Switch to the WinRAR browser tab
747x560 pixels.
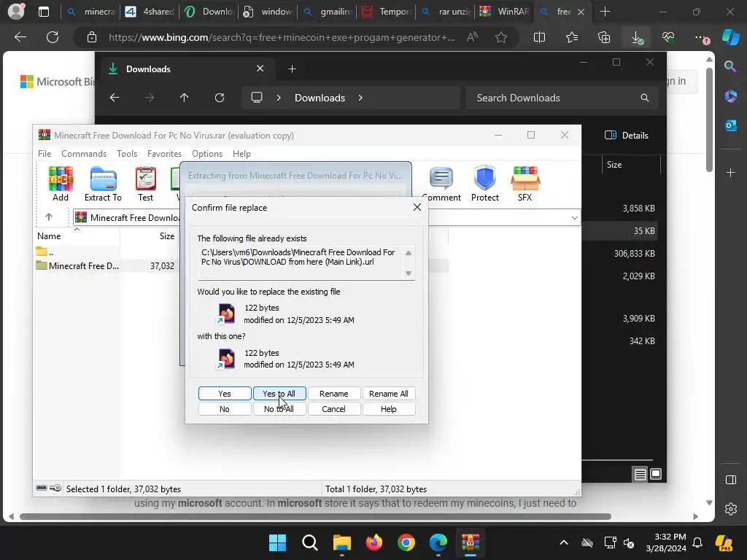(x=505, y=12)
